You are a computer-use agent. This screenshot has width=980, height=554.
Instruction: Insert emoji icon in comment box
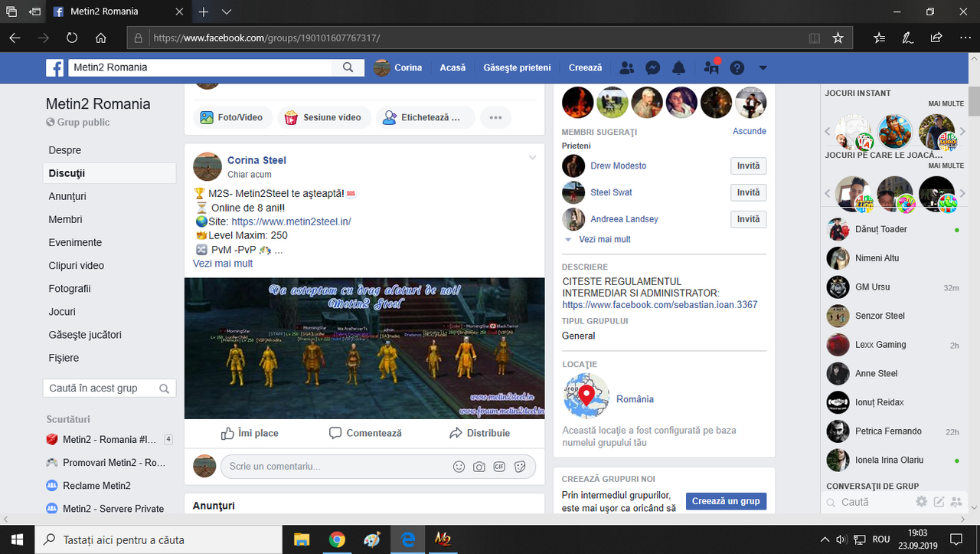coord(459,467)
